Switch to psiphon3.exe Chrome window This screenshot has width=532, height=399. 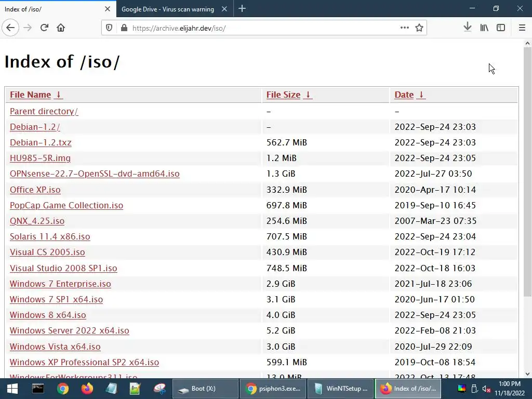point(273,389)
